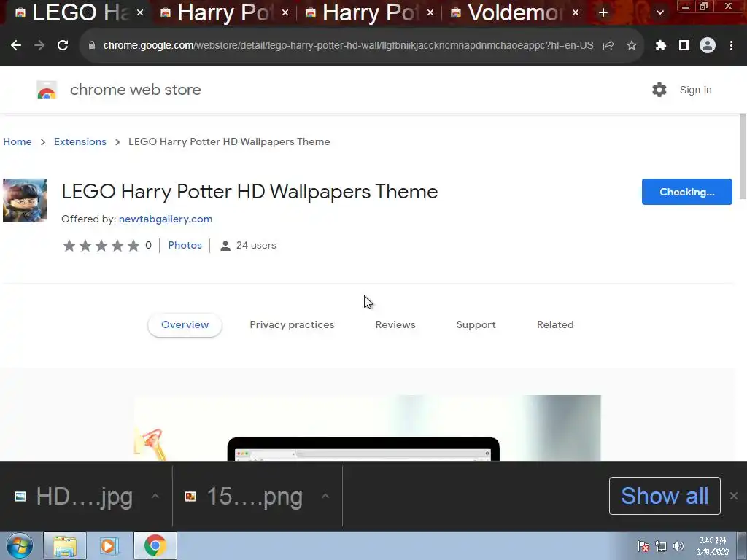
Task: Open the HD....jpg download item
Action: [74, 496]
